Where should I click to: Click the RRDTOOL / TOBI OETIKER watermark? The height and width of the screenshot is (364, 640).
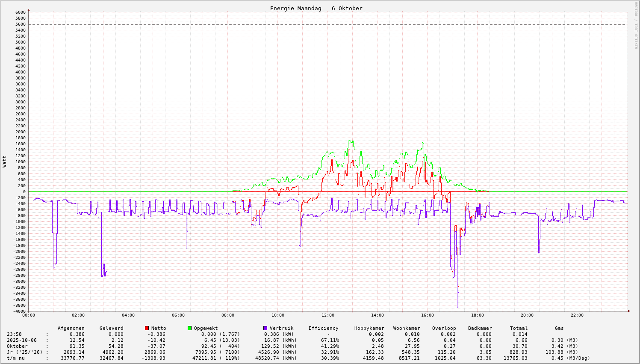[636, 25]
